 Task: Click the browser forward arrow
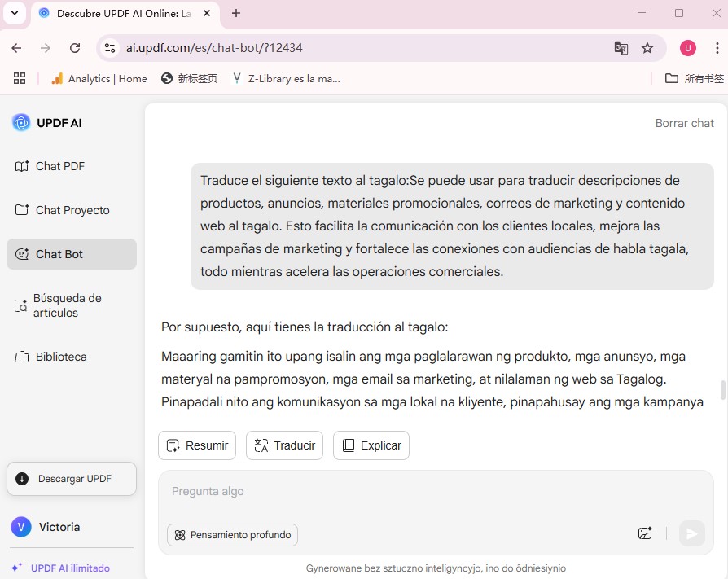coord(46,48)
